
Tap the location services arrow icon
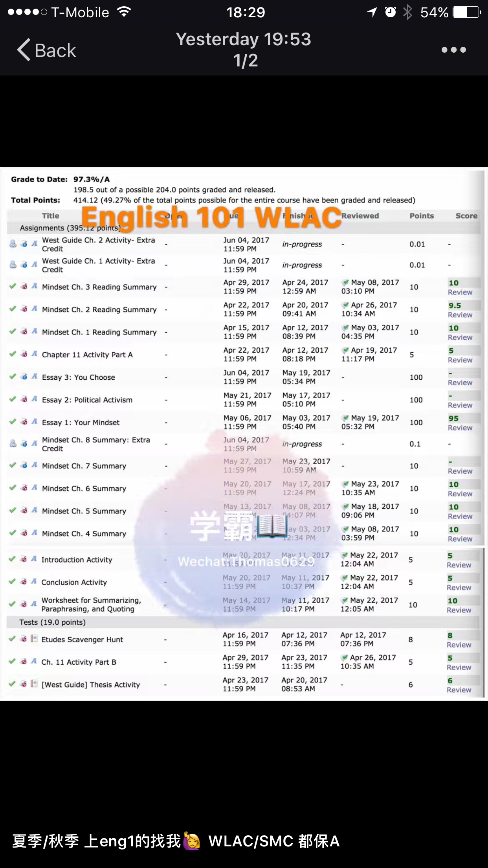[x=372, y=12]
